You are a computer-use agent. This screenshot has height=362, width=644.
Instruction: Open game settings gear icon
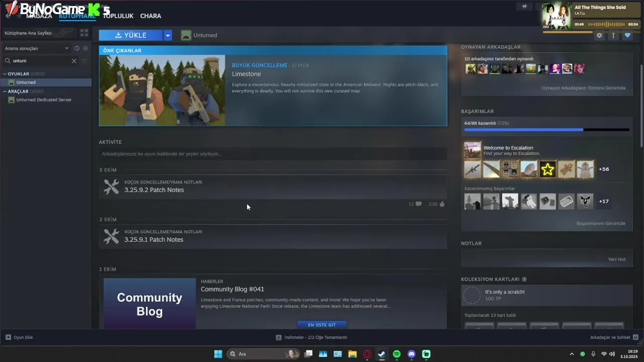click(599, 36)
